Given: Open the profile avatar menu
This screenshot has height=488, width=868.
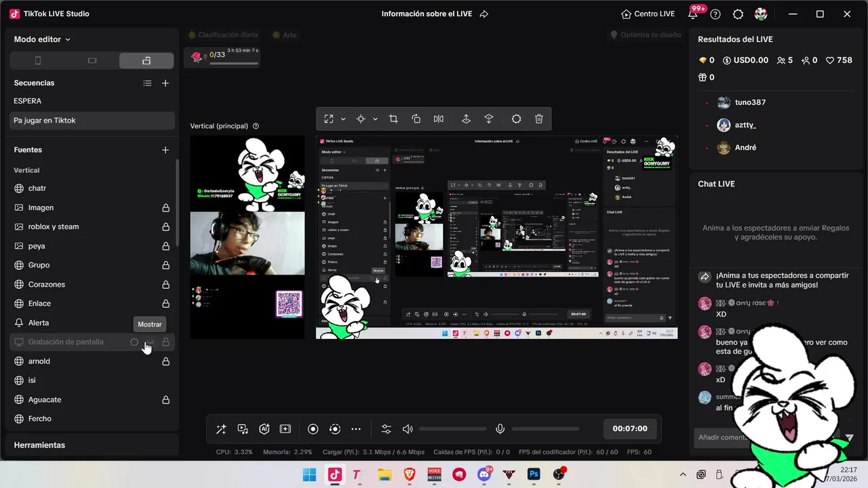Looking at the screenshot, I should (x=761, y=14).
